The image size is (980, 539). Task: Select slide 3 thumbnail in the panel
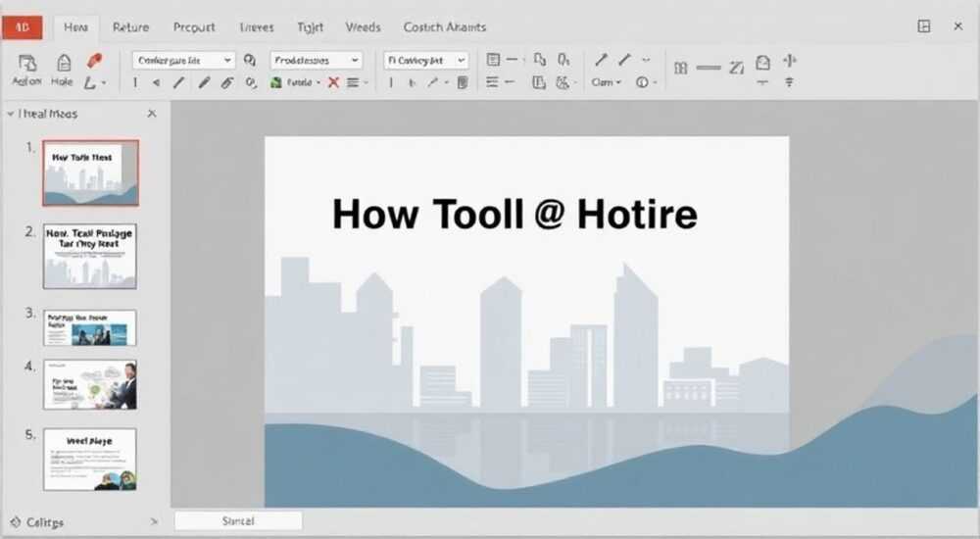click(x=90, y=327)
